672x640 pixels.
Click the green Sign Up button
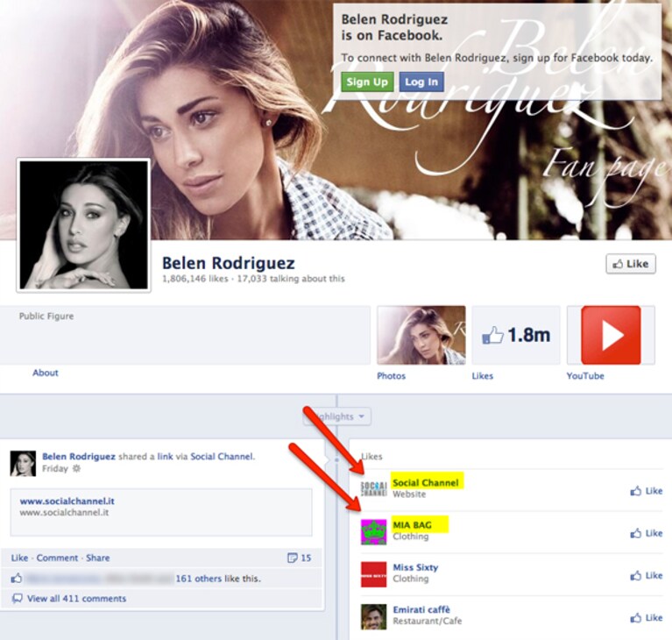367,82
